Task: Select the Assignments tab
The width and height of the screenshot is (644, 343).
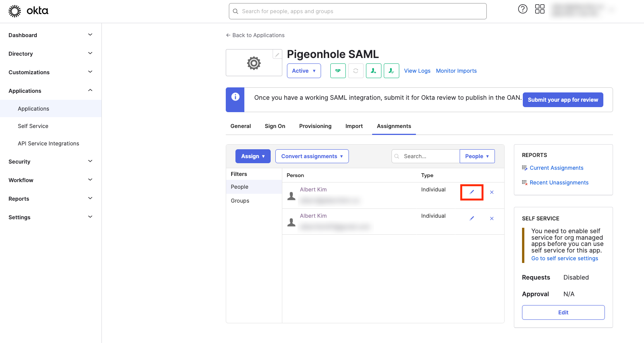Action: tap(394, 126)
